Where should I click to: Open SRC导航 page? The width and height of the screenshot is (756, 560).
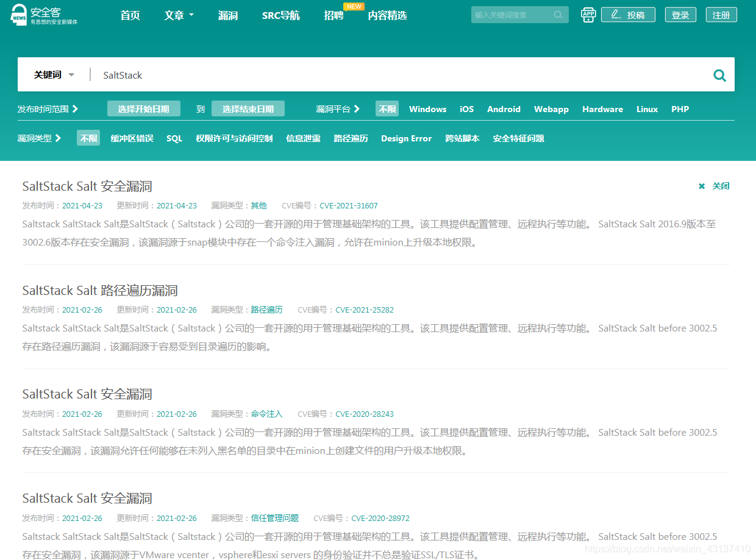[280, 15]
